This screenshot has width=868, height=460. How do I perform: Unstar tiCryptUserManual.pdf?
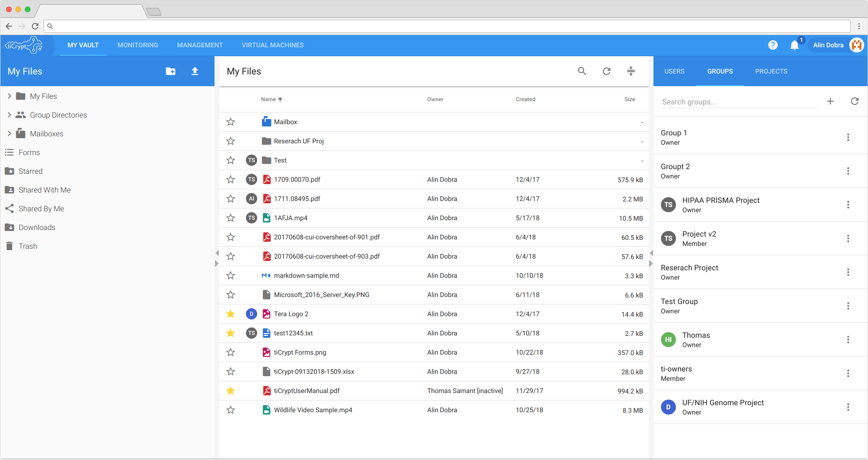coord(230,391)
